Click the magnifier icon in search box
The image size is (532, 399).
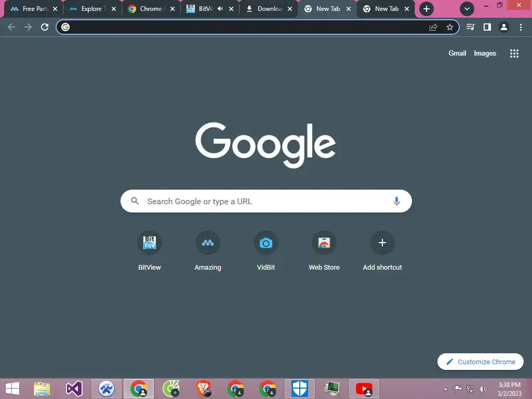point(135,201)
